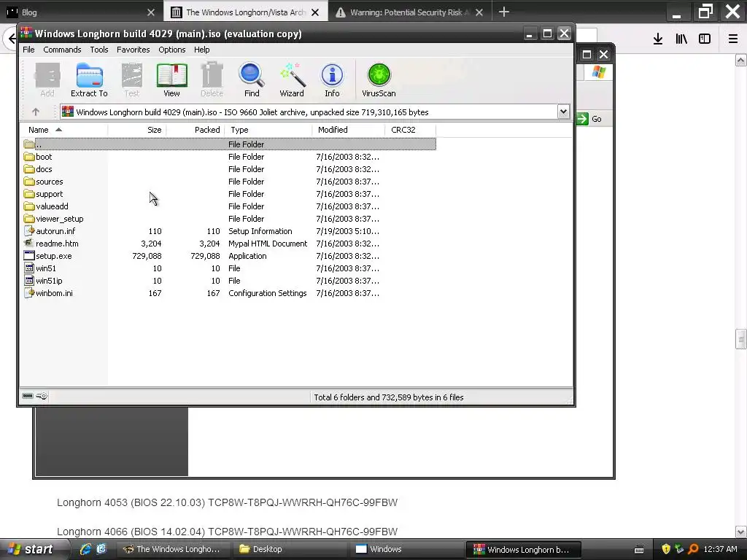Click the Find magnifier icon
This screenshot has height=560, width=747.
[x=252, y=80]
